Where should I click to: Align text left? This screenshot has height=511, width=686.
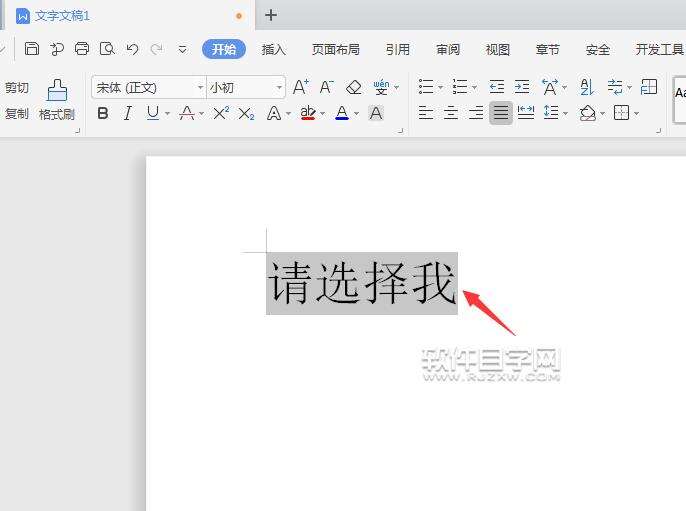pyautogui.click(x=426, y=113)
